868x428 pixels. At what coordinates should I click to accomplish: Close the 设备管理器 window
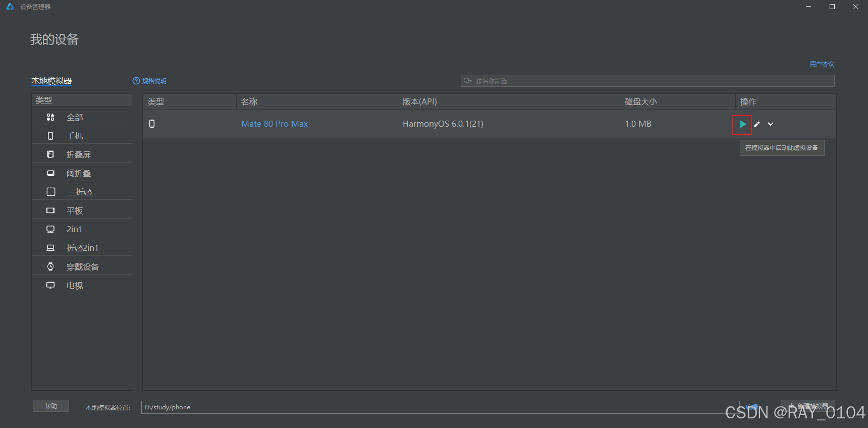coord(856,7)
